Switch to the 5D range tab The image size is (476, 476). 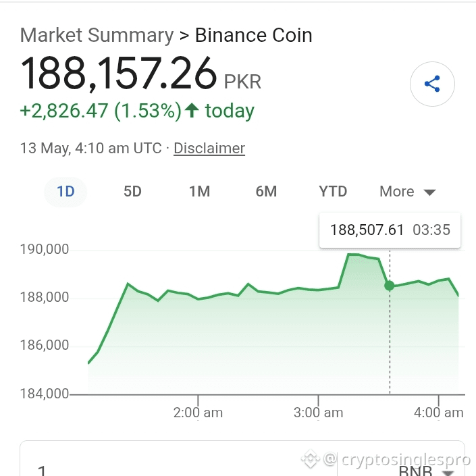pos(132,192)
